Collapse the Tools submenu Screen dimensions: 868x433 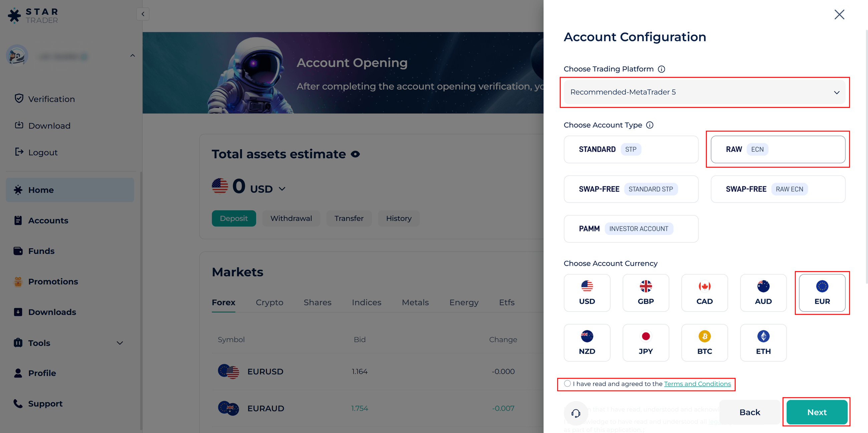(x=120, y=343)
